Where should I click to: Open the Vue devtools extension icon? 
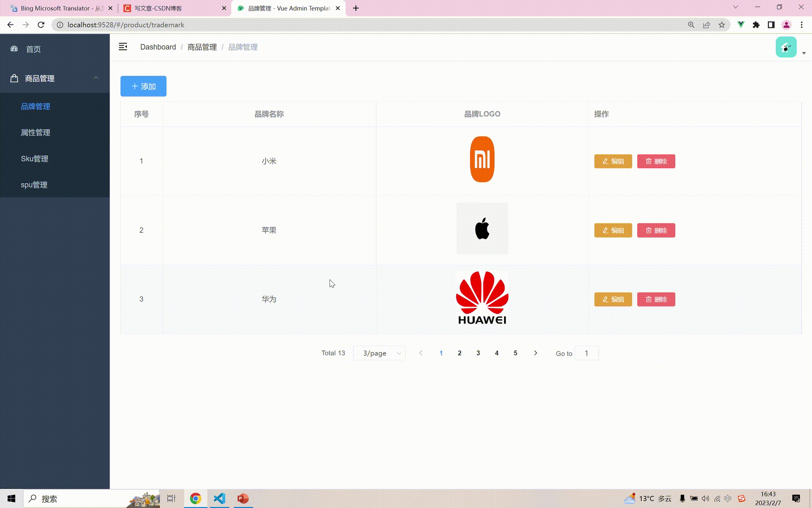click(741, 25)
